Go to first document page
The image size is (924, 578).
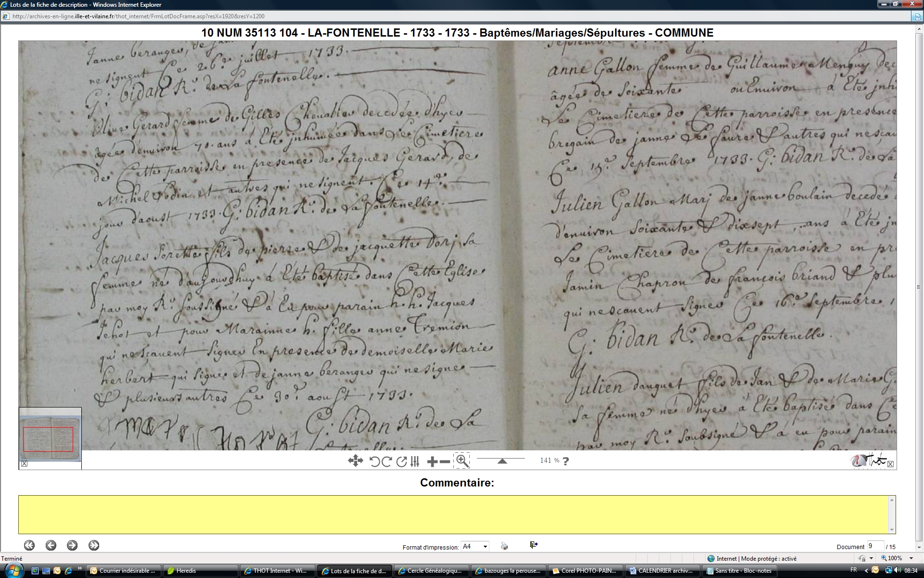pyautogui.click(x=29, y=545)
